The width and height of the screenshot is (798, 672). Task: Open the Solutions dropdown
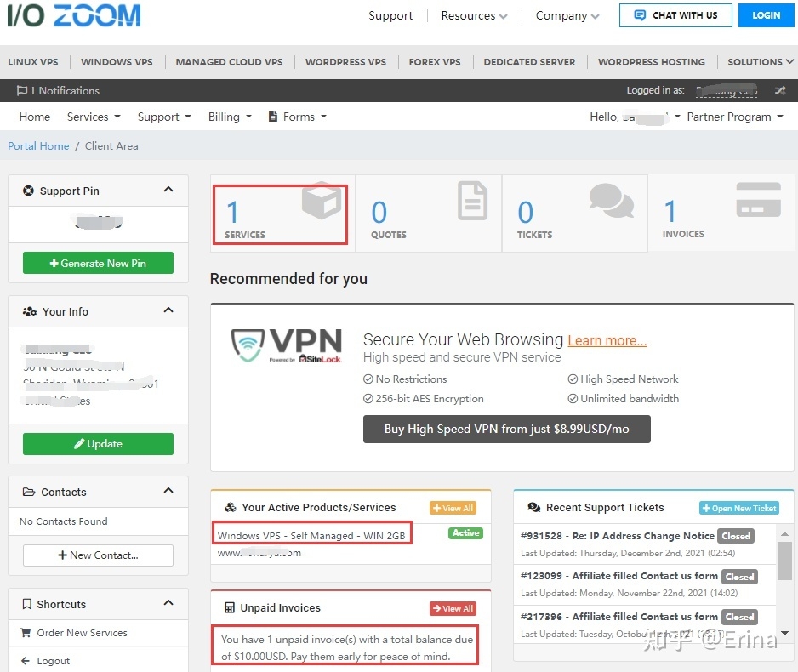(x=761, y=61)
